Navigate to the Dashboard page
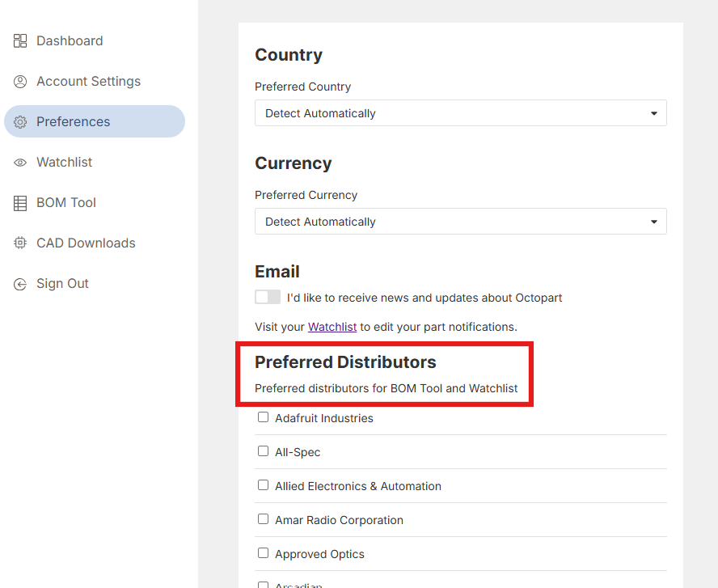This screenshot has height=588, width=718. (x=70, y=40)
